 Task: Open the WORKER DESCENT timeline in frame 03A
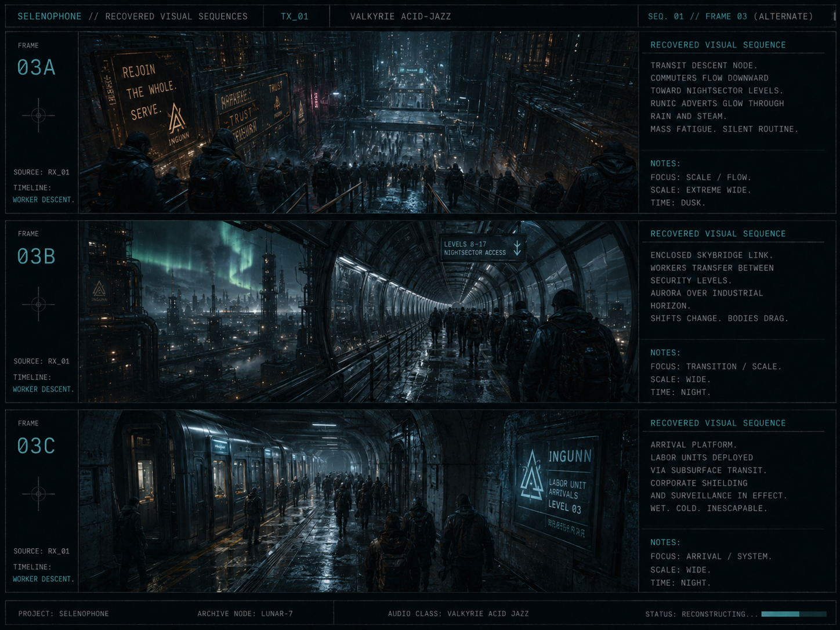[x=44, y=200]
